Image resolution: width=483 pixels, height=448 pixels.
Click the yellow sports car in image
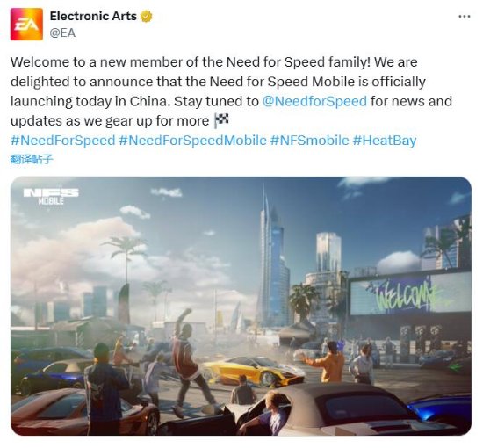point(254,372)
